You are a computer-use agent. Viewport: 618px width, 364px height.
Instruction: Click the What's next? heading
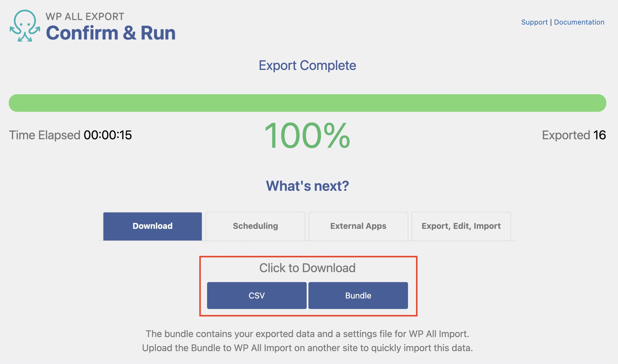point(307,186)
